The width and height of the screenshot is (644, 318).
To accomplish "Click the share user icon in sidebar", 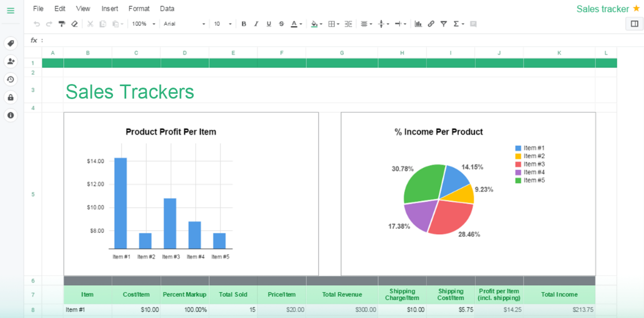I will 10,61.
